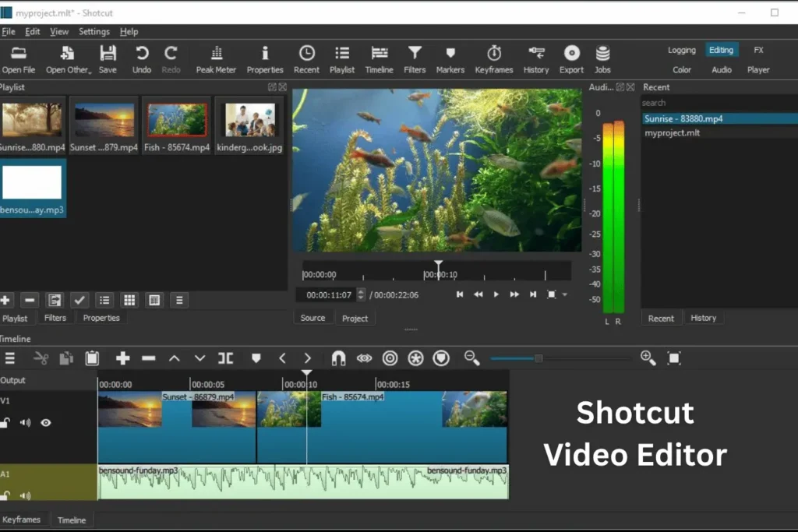Play the video in the player
The image size is (798, 532).
(496, 294)
